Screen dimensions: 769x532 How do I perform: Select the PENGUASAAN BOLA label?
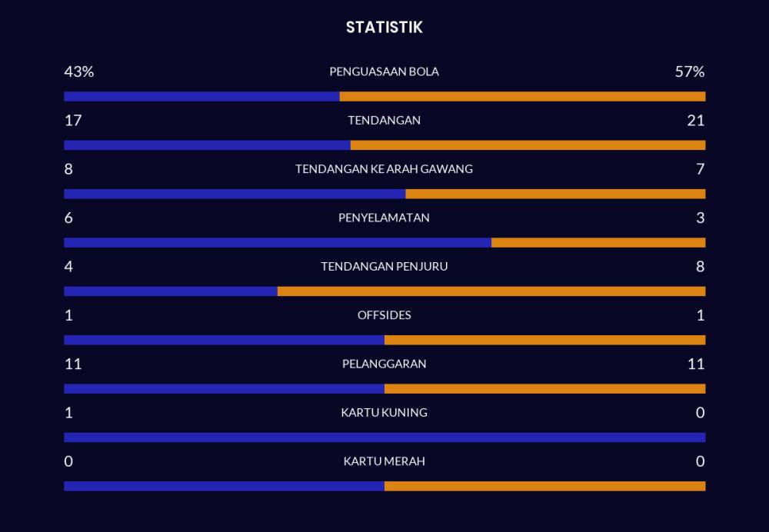(x=384, y=71)
